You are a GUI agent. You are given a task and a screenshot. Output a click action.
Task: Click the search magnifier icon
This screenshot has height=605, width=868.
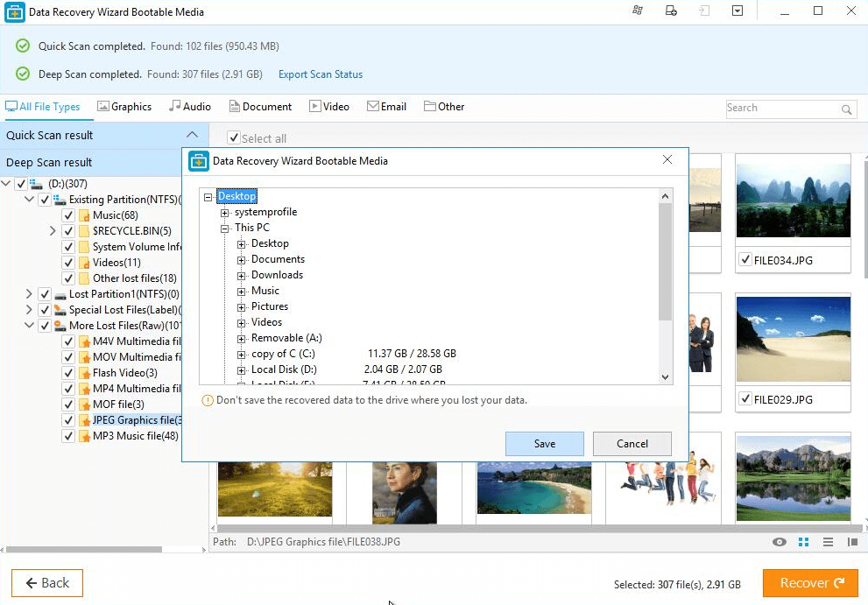point(847,109)
